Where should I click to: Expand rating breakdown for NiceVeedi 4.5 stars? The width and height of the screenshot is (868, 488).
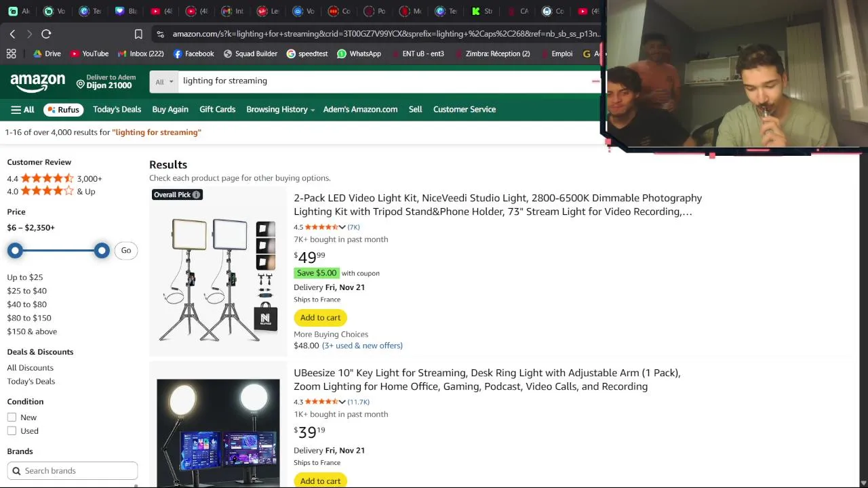342,227
